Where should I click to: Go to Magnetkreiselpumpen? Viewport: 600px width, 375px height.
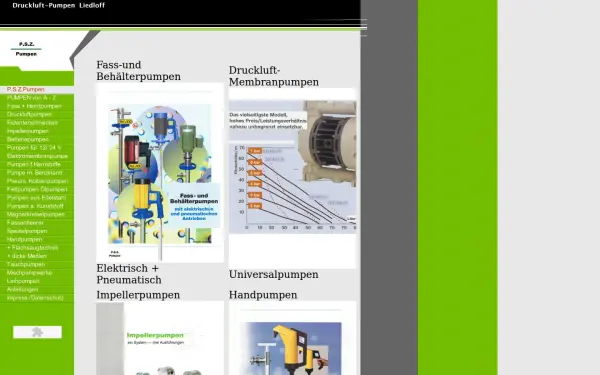coord(37,215)
